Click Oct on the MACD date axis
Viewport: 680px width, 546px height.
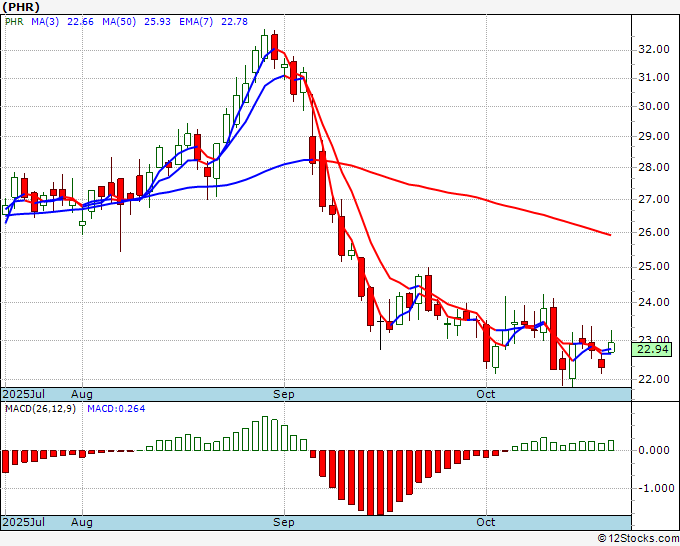(486, 522)
